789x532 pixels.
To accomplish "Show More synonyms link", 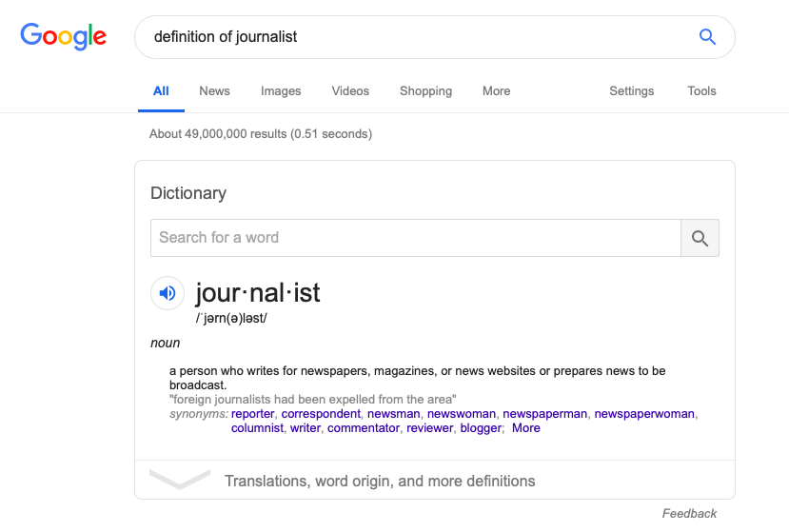I will pos(525,428).
